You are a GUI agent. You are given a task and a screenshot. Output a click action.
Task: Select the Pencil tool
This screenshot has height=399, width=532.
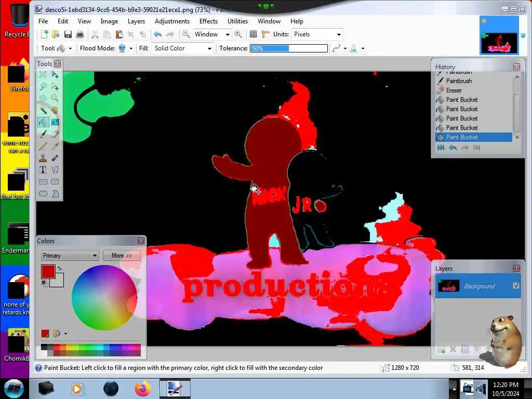click(43, 146)
